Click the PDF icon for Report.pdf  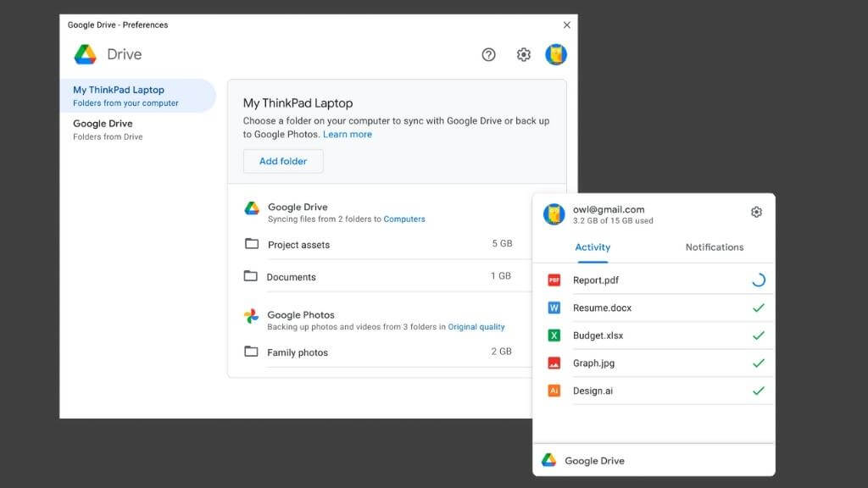pyautogui.click(x=554, y=280)
